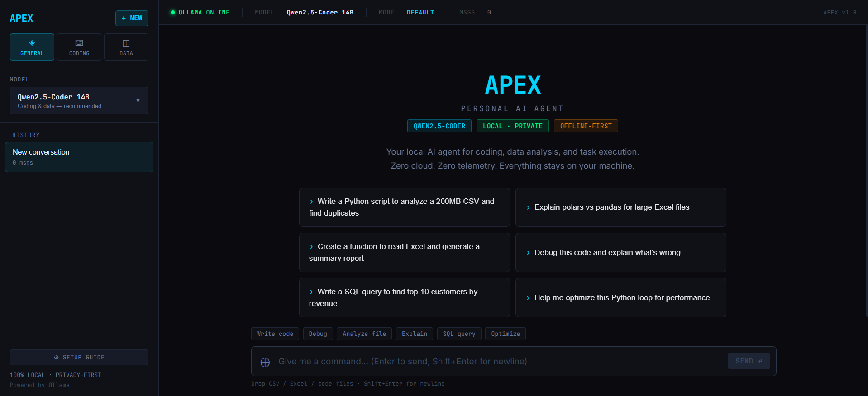Open the New conversation history item

[x=79, y=157]
